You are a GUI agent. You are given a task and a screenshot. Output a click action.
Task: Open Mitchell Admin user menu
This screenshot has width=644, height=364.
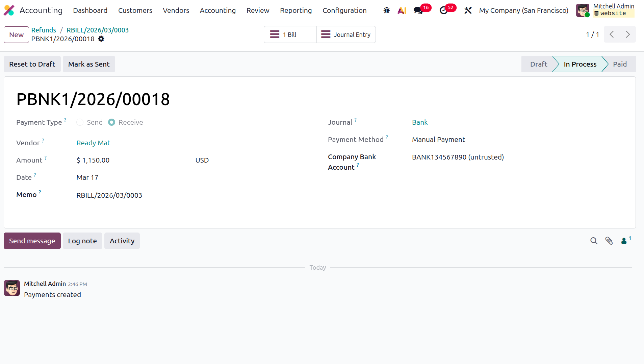(605, 10)
